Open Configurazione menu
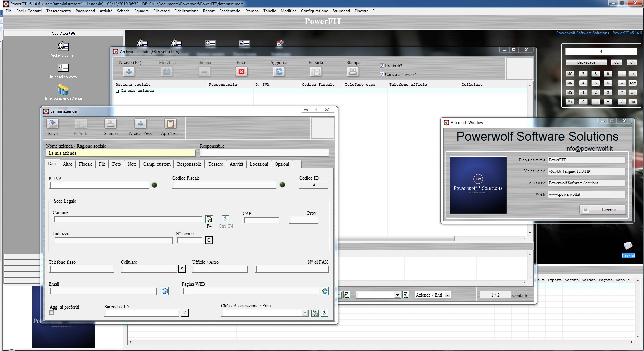644x351 pixels. tap(314, 11)
